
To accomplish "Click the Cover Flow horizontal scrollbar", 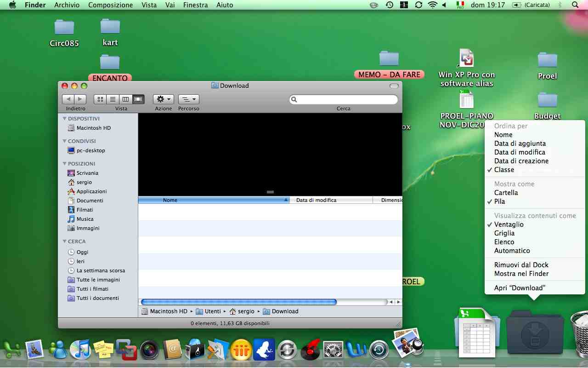I will pos(239,302).
